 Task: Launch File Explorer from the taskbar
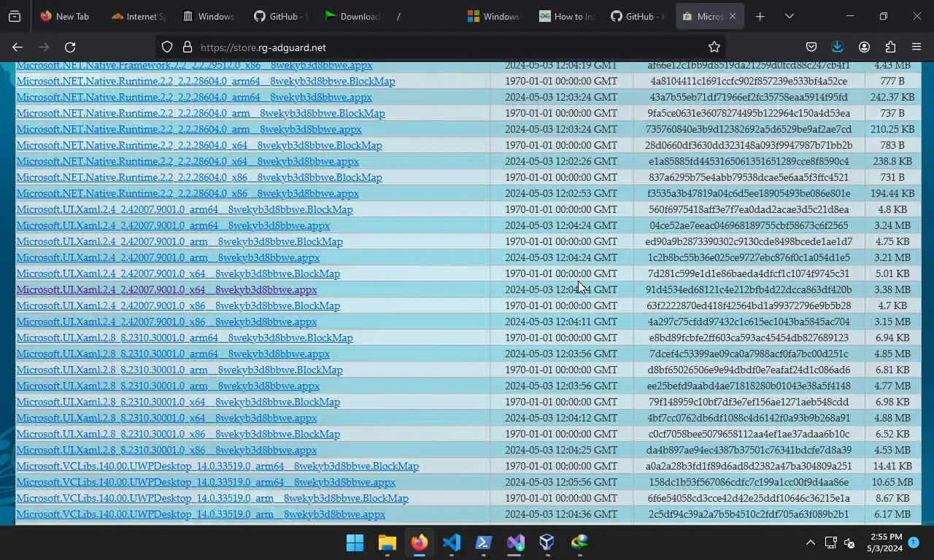tap(387, 542)
